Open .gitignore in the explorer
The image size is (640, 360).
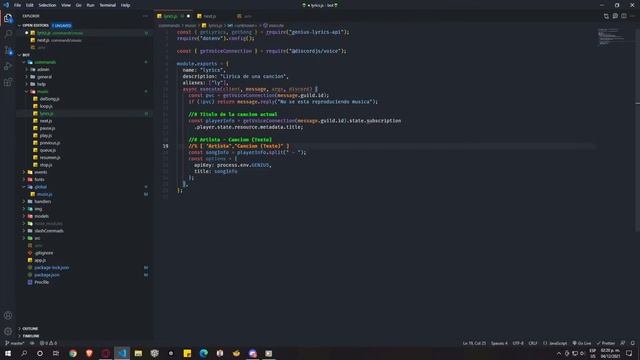(x=43, y=253)
